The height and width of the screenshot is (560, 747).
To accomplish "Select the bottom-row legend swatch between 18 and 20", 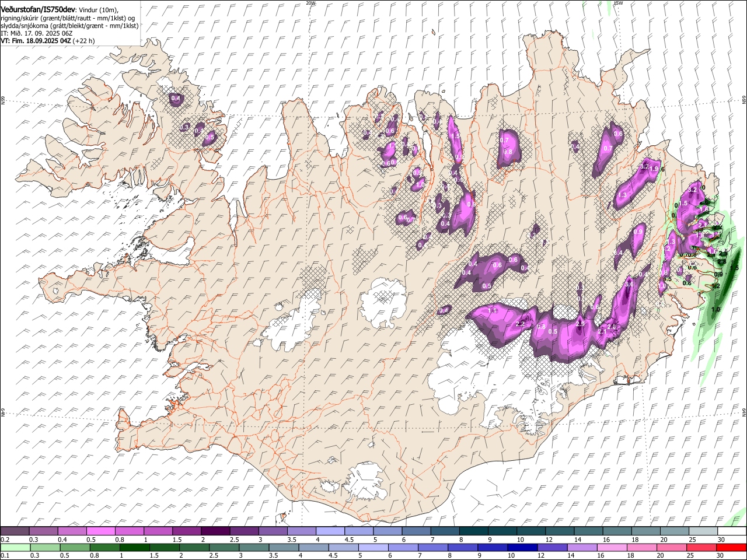I will pyautogui.click(x=642, y=547).
